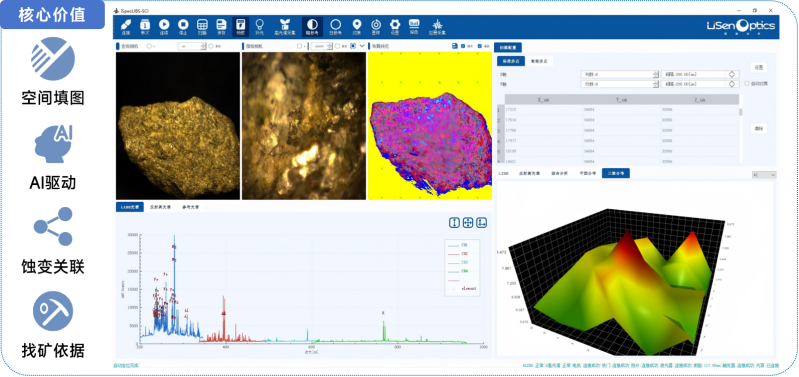The height and width of the screenshot is (377, 799).
Task: Click the vertical autoscale icon above spectrum chart
Action: [454, 223]
